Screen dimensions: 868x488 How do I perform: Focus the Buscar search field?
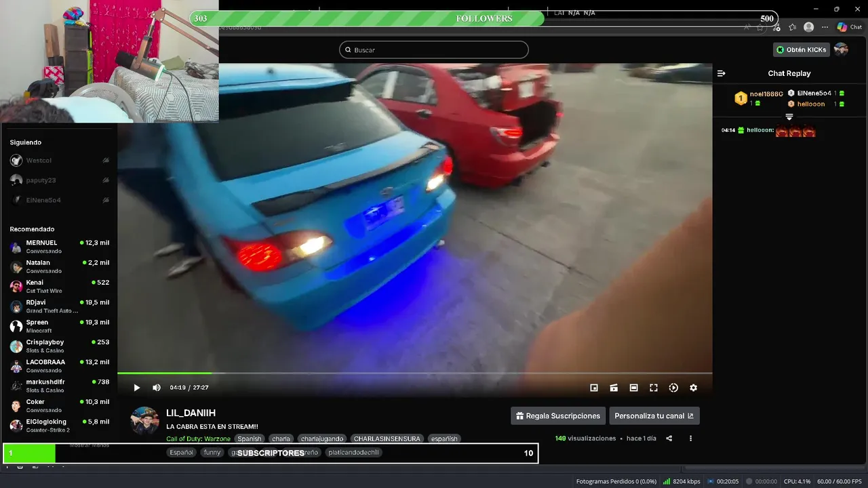click(434, 49)
